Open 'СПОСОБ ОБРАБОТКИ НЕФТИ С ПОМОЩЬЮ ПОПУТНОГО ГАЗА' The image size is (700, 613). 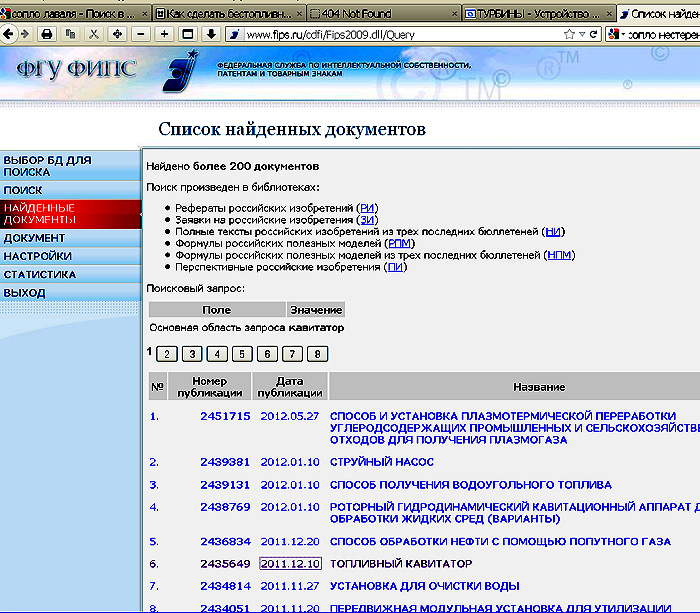click(500, 542)
